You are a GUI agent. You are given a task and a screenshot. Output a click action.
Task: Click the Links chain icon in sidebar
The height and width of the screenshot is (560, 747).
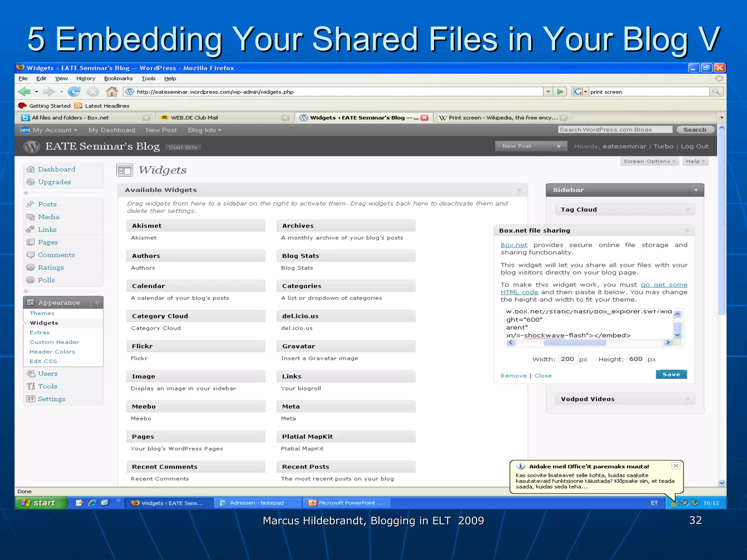pos(31,229)
